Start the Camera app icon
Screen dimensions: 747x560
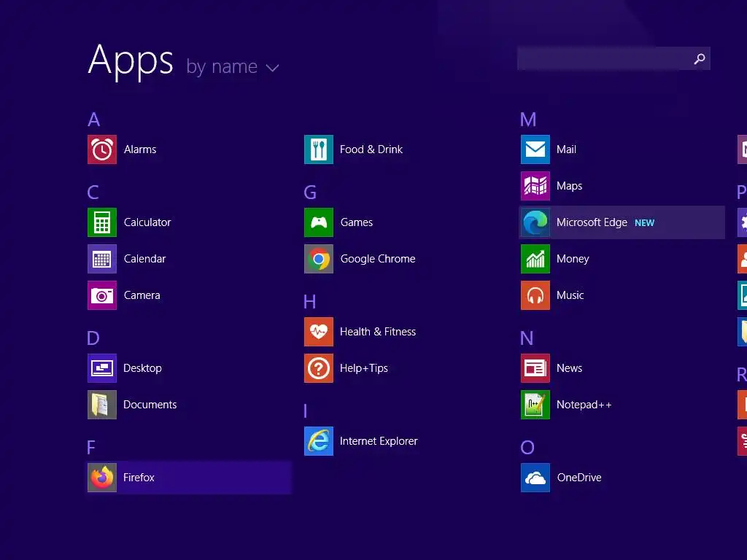tap(102, 295)
